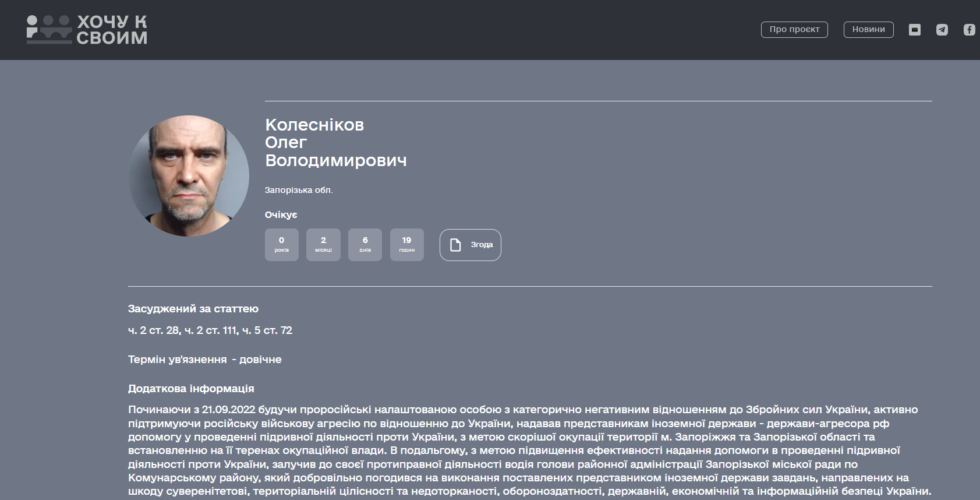Click the circular profile photo
Viewport: 980px width, 500px height.
tap(189, 176)
